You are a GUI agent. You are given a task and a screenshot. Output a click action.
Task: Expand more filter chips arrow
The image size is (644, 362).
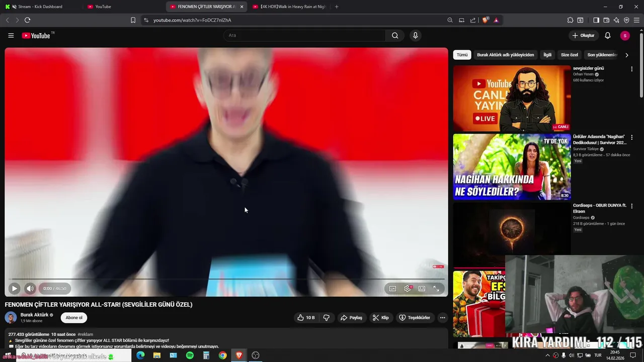coord(627,55)
